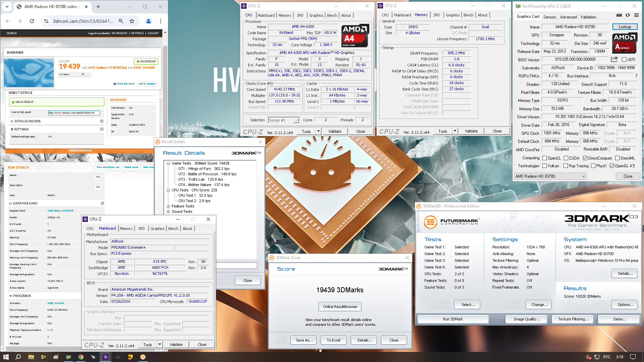
Task: Toggle the UEFI checkbox in GPU-Z
Action: pyautogui.click(x=624, y=60)
